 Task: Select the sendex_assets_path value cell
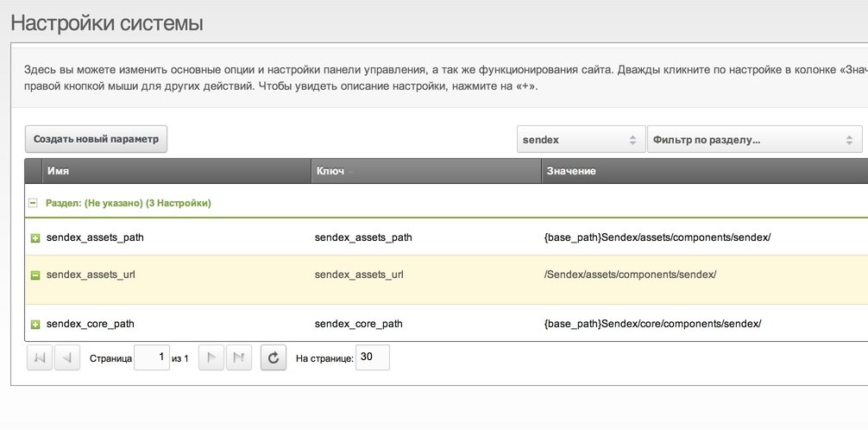pyautogui.click(x=657, y=237)
